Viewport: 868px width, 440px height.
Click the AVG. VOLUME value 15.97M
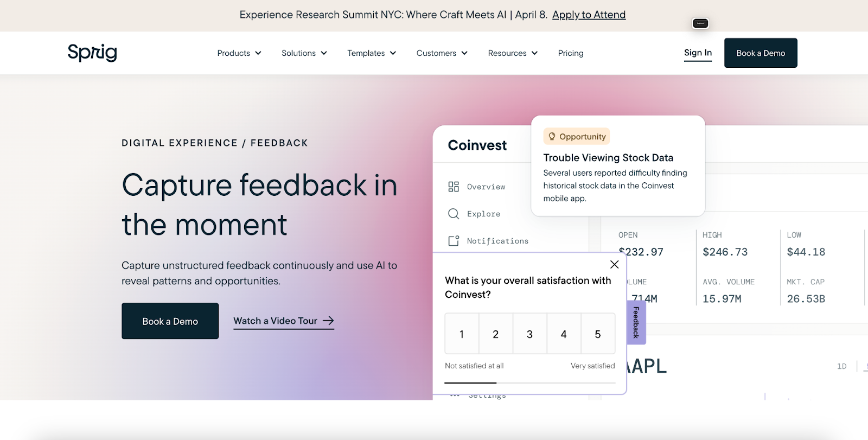point(722,299)
